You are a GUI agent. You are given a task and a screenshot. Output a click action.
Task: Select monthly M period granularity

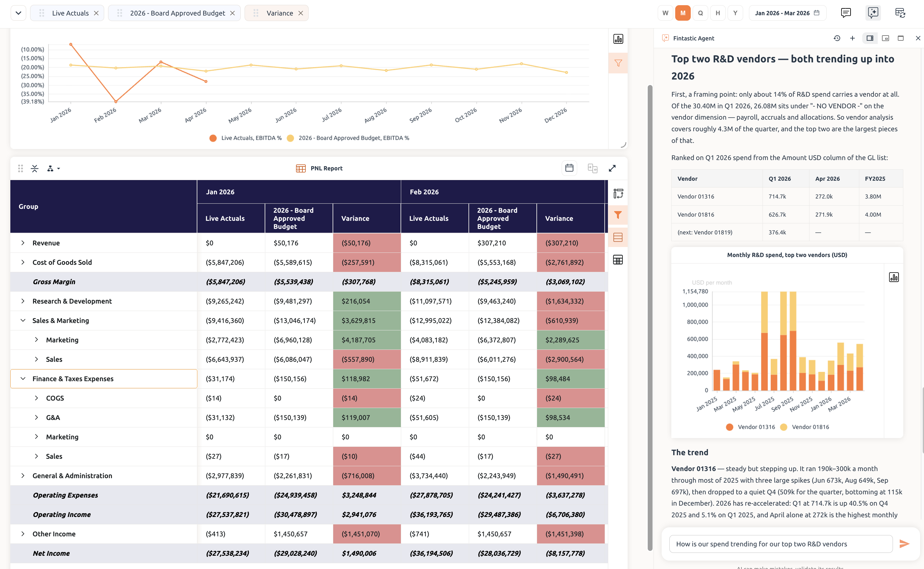click(x=683, y=13)
